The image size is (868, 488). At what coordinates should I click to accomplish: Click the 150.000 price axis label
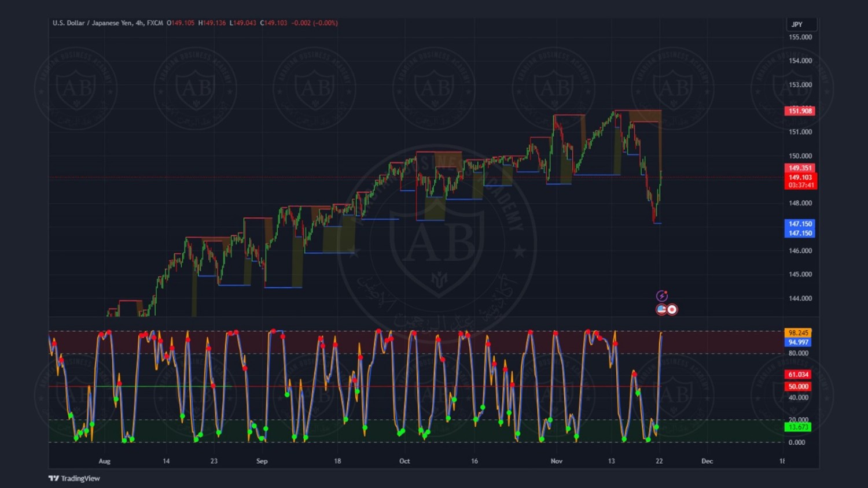[800, 156]
